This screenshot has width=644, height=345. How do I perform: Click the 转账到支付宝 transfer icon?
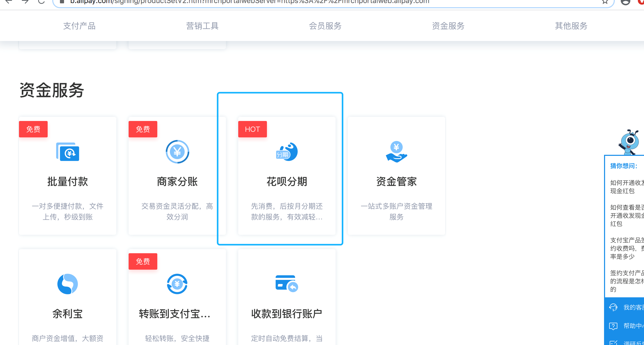click(177, 284)
